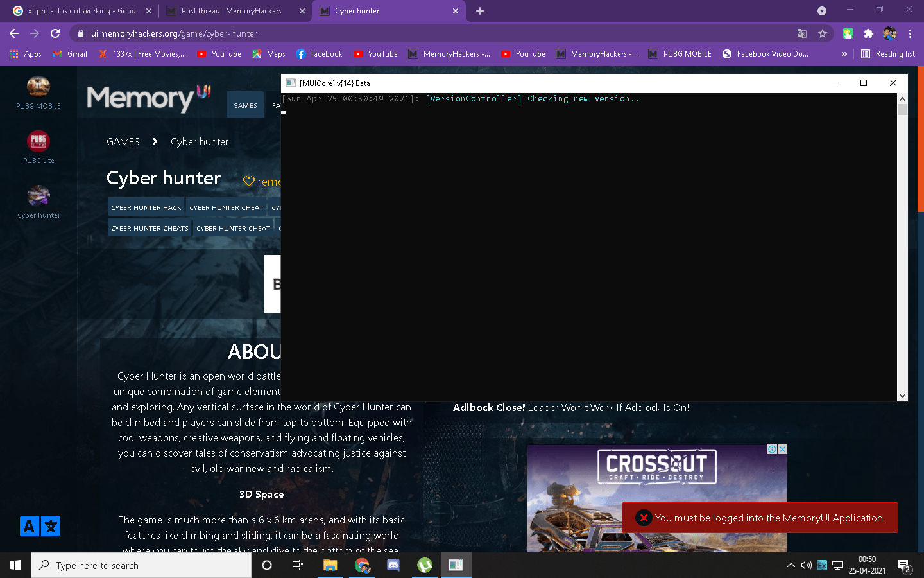This screenshot has width=924, height=578.
Task: Select GAMES menu item on site
Action: (245, 105)
